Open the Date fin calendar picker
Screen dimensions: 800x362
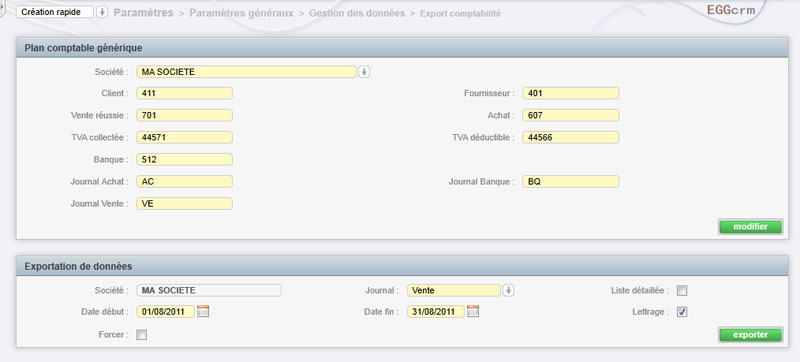tap(472, 311)
